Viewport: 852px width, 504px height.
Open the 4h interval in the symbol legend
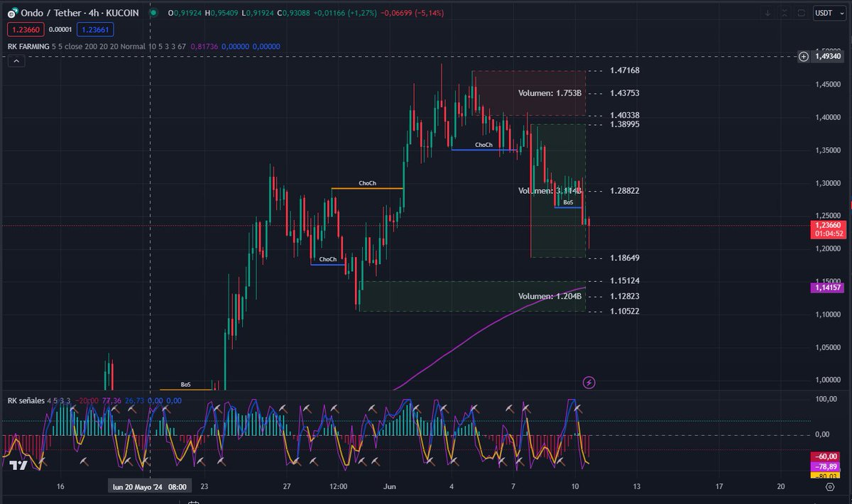[92, 13]
